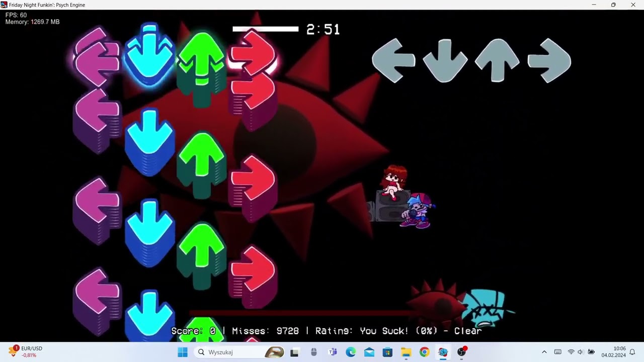Click the Friday Night Funkin' taskbar icon
This screenshot has width=644, height=362.
coord(443,352)
